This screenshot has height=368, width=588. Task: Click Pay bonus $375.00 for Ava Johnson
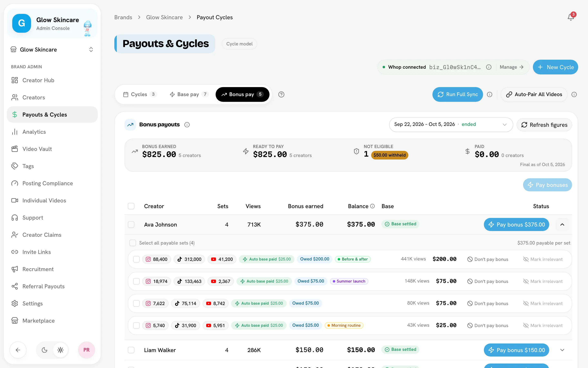coord(516,224)
